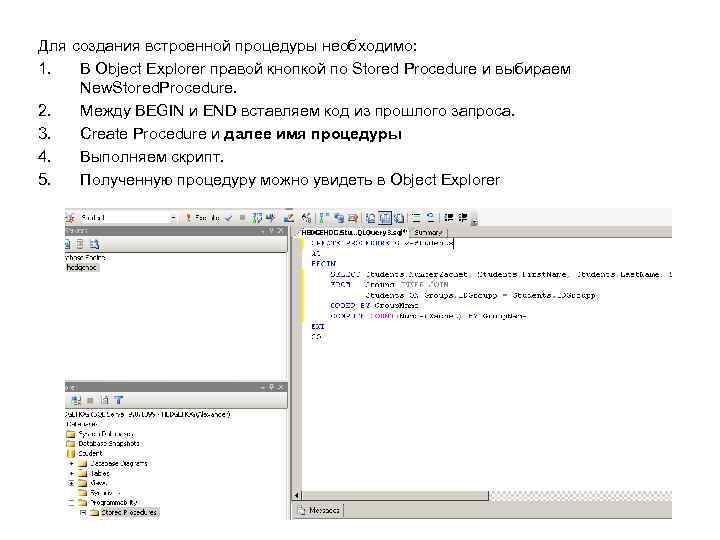Expand the Database Diagrams folder
This screenshot has width=720, height=540.
(72, 463)
